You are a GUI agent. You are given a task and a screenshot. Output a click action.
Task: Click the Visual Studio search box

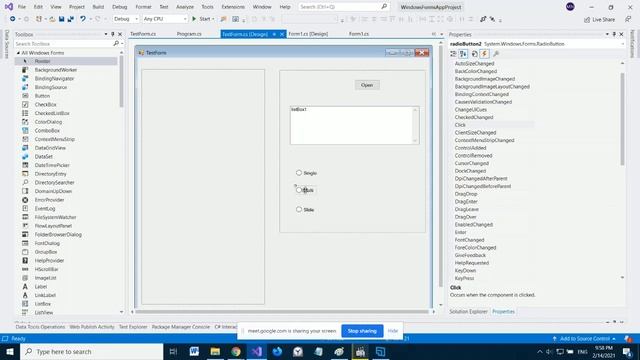point(343,7)
